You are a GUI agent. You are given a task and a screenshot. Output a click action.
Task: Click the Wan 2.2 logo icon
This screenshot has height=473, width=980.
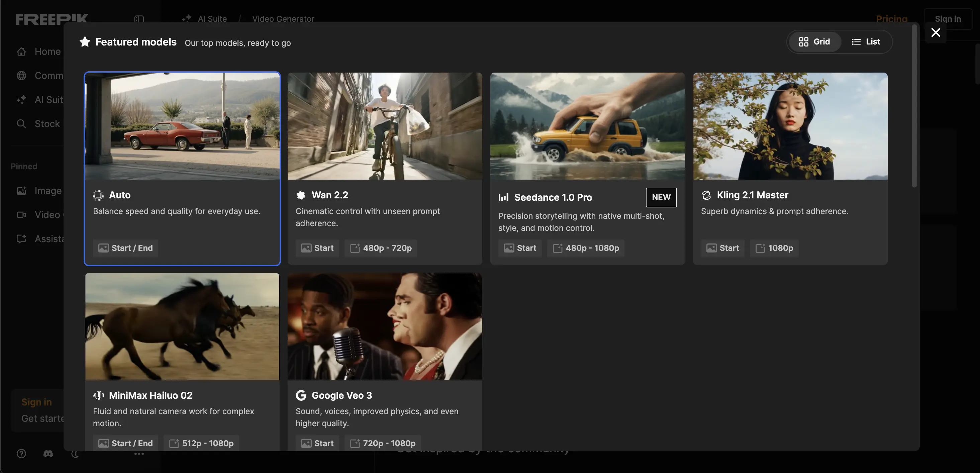click(x=301, y=195)
